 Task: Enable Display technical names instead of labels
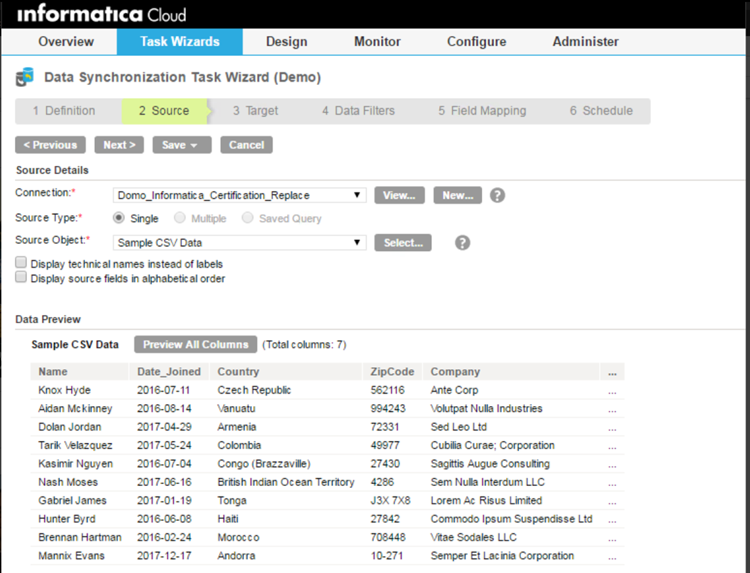pos(21,263)
